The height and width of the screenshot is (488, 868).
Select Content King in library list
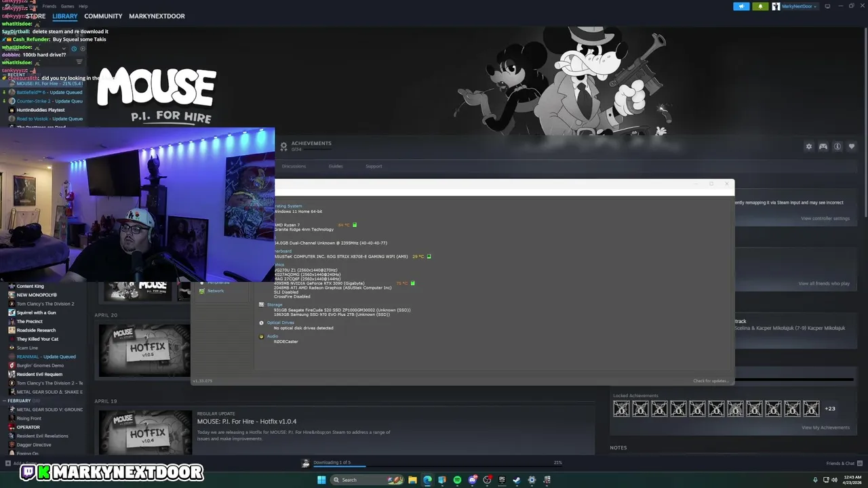coord(30,286)
